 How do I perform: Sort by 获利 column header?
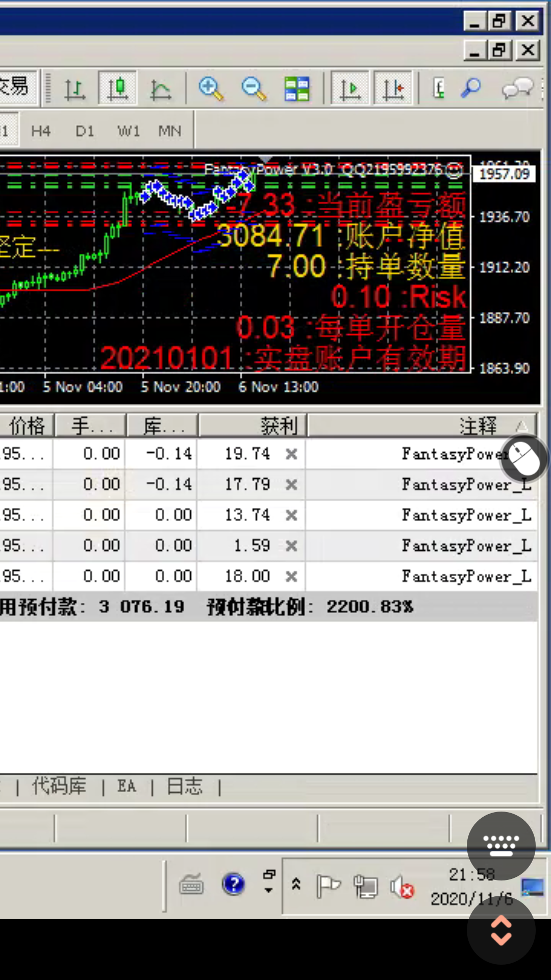[253, 425]
